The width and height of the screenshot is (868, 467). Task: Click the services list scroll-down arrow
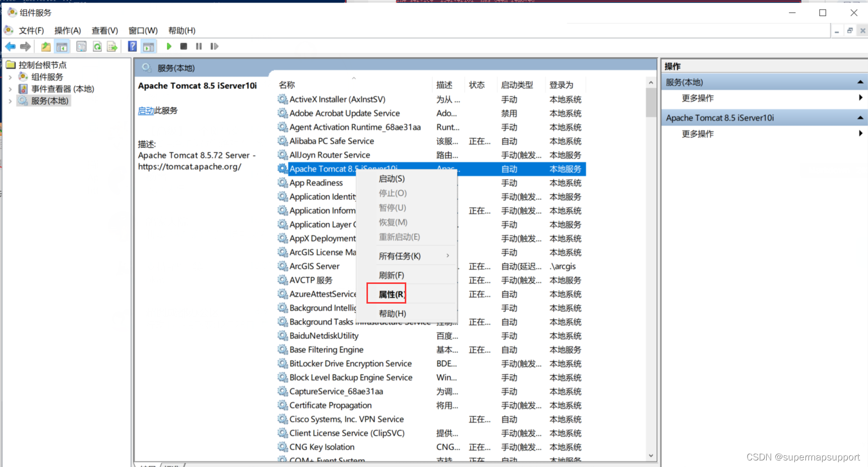point(651,455)
